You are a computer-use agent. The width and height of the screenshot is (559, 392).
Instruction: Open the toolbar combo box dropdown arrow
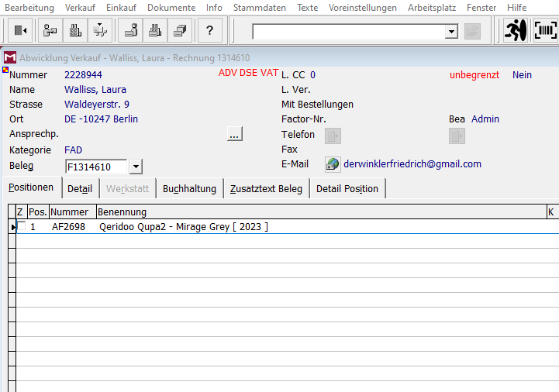tap(451, 32)
